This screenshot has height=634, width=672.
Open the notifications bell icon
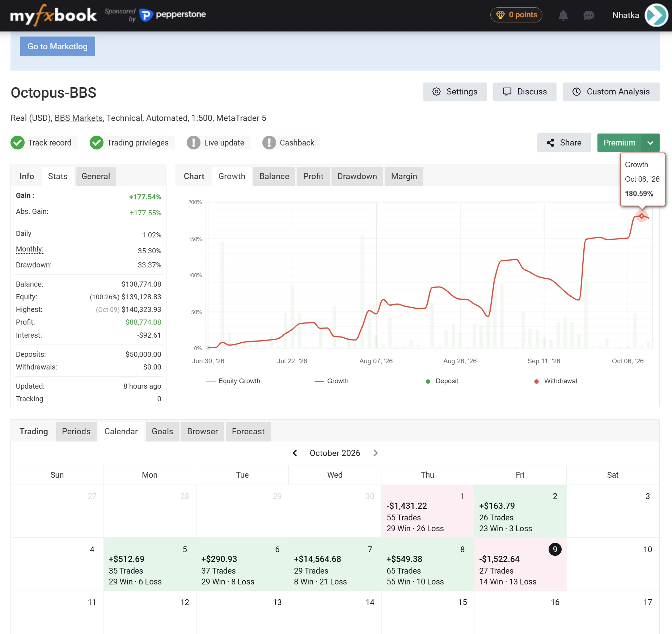pos(563,15)
